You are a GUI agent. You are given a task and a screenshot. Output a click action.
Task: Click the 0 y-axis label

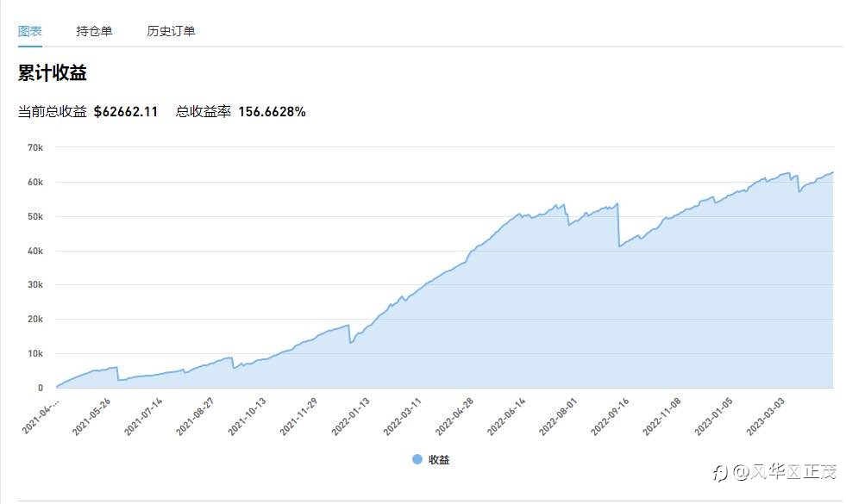pyautogui.click(x=40, y=388)
